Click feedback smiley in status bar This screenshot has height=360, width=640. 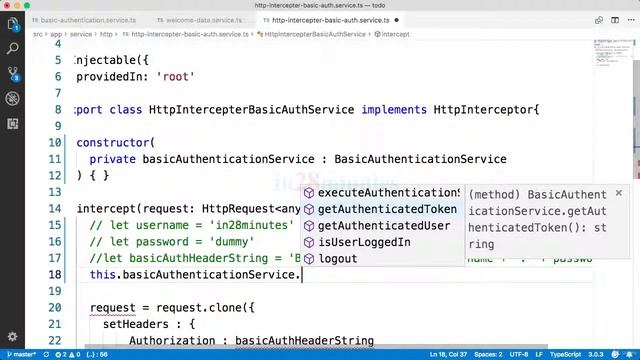tap(615, 355)
